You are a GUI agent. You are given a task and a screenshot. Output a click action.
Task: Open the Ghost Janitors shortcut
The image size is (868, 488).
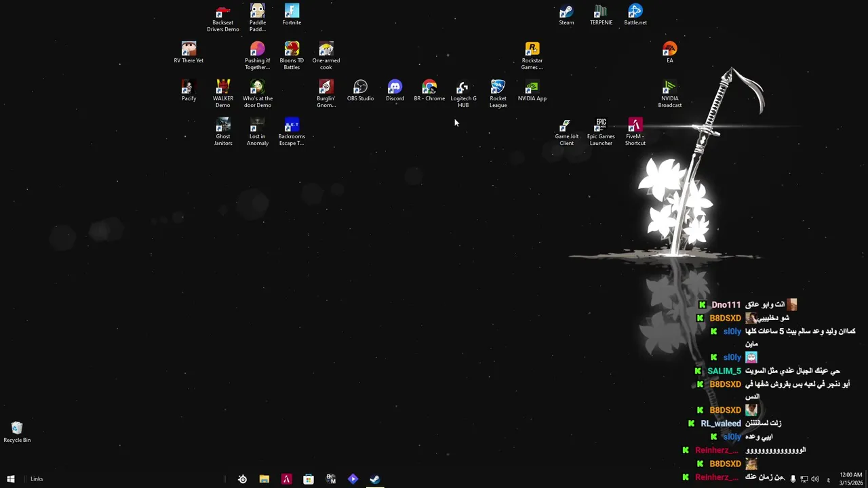(x=223, y=132)
